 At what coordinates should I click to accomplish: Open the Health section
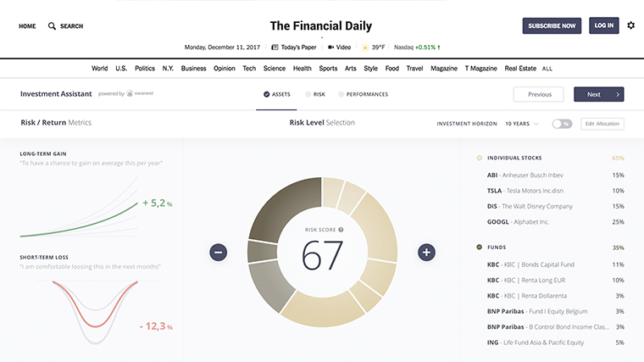point(303,68)
